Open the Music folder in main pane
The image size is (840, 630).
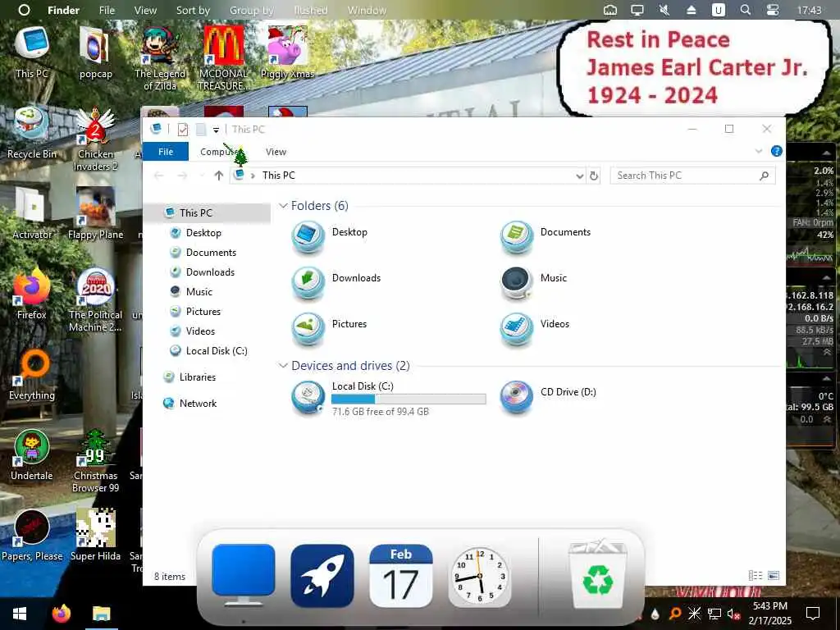[533, 282]
